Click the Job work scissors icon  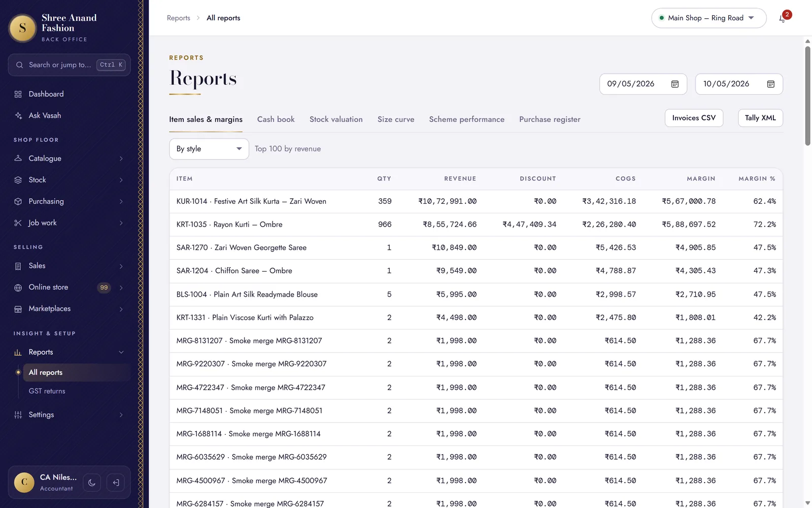18,223
